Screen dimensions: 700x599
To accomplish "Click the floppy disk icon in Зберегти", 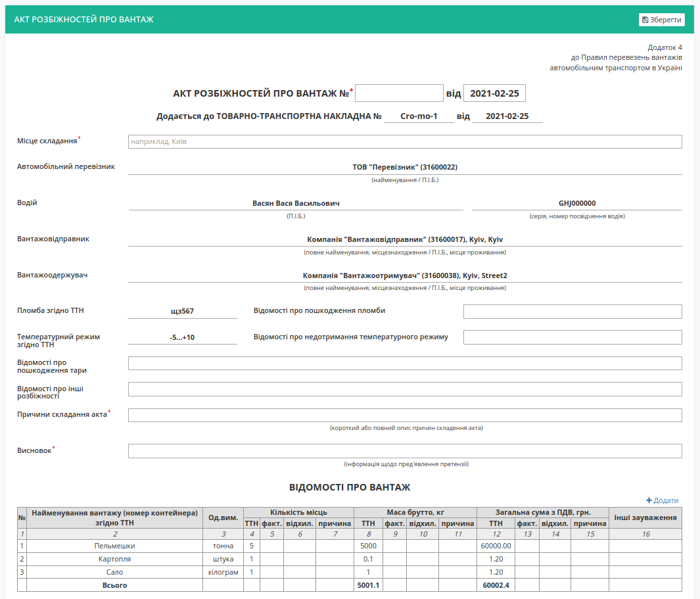I will [x=645, y=20].
